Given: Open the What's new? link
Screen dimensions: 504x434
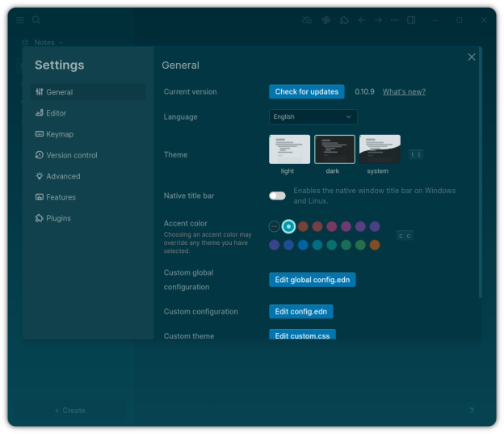Looking at the screenshot, I should 404,92.
